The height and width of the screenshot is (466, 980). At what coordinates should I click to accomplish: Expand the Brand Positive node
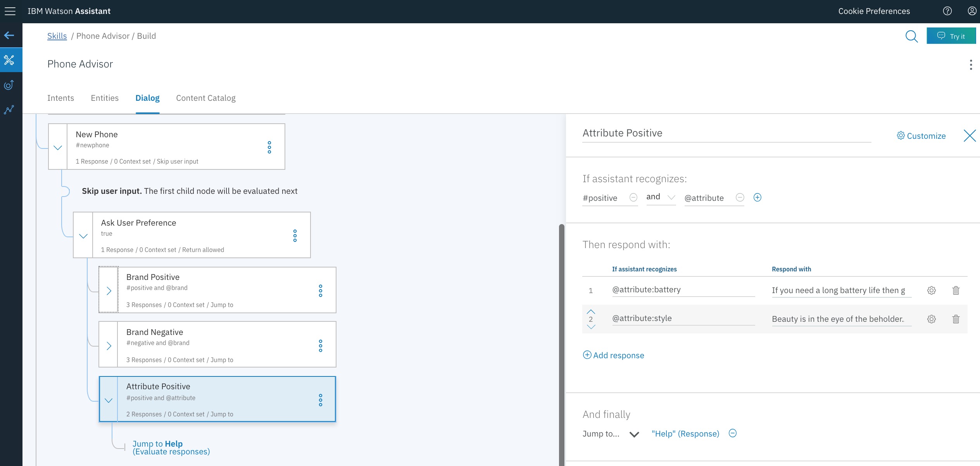pyautogui.click(x=109, y=291)
